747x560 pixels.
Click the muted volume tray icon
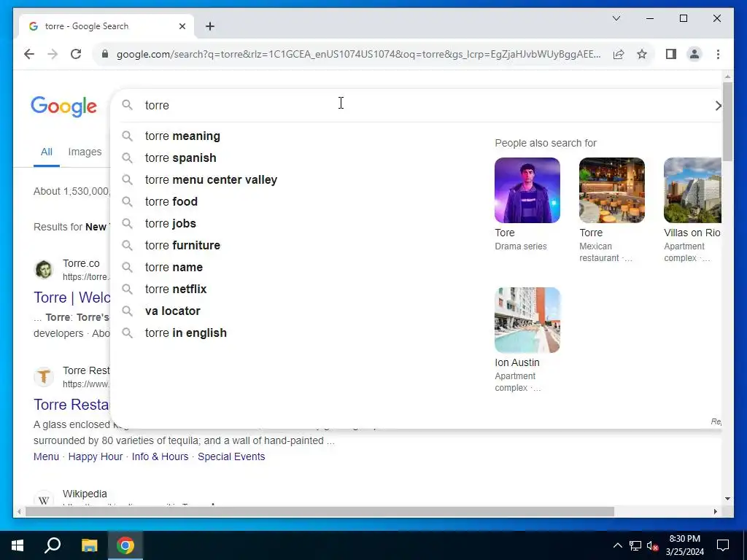click(652, 545)
